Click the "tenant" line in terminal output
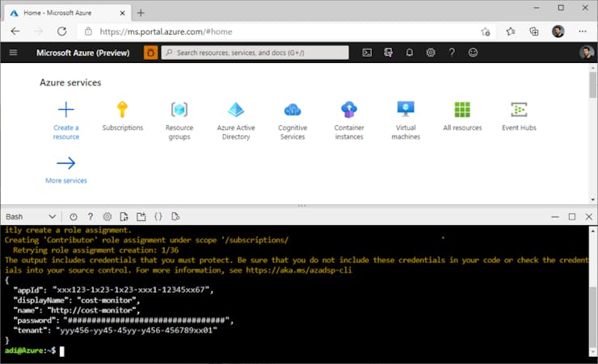598x364 pixels. [116, 330]
